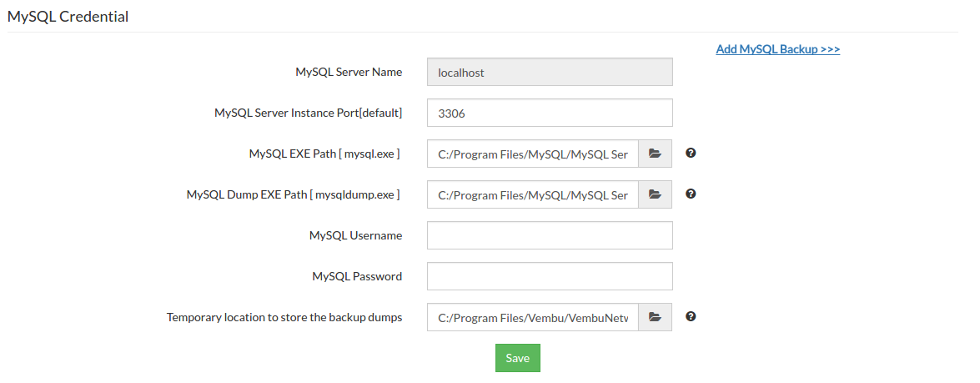Open the Add MySQL Backup link
Image resolution: width=980 pixels, height=383 pixels.
[x=778, y=49]
